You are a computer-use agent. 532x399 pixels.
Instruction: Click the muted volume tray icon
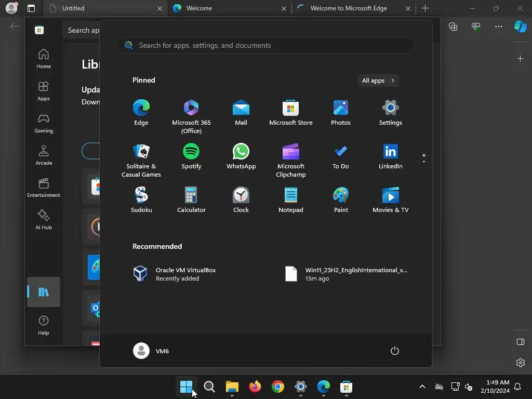click(x=469, y=387)
